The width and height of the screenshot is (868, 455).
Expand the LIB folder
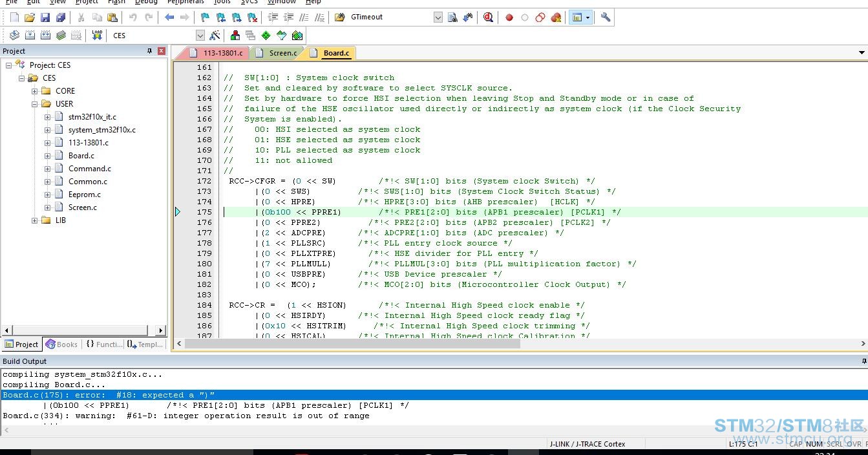click(34, 220)
